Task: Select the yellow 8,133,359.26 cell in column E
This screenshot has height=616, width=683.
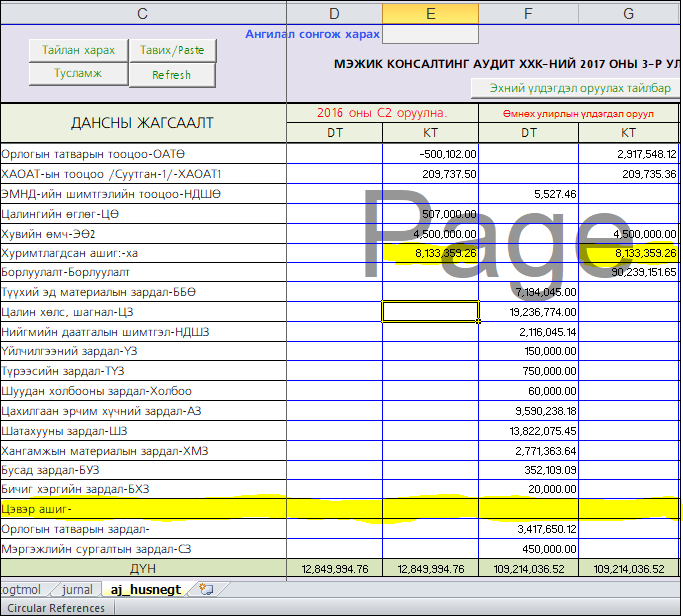Action: (x=430, y=253)
